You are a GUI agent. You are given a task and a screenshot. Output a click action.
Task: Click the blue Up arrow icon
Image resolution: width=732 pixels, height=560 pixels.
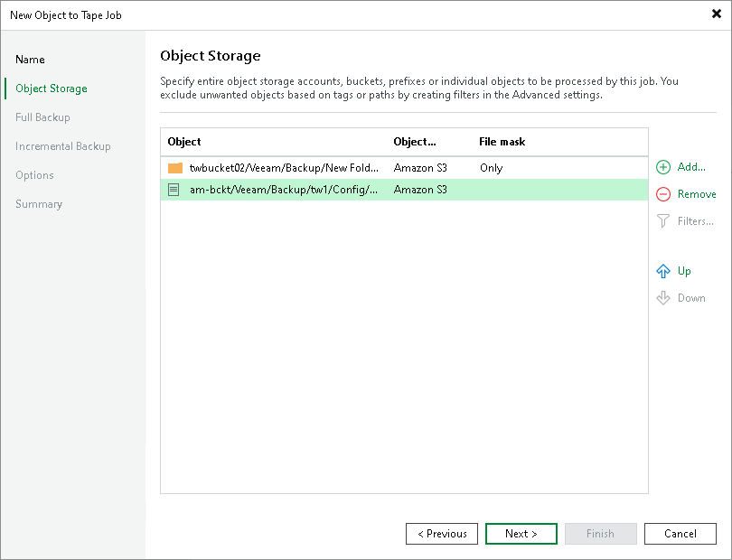tap(663, 271)
